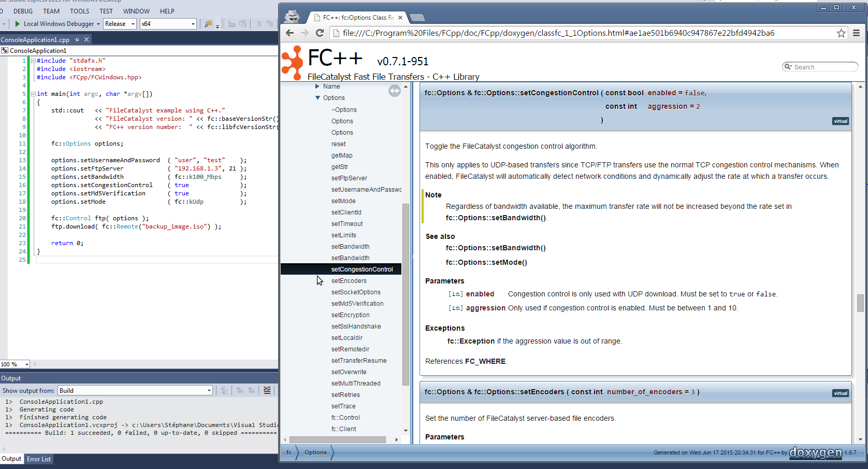Expand the Name node in nav tree
Viewport: 868px width, 469px height.
click(317, 87)
